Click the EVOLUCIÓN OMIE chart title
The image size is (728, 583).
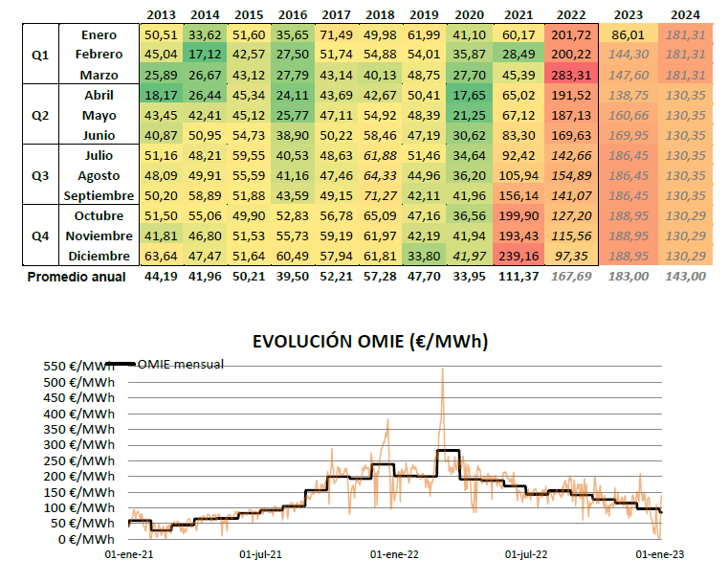370,342
